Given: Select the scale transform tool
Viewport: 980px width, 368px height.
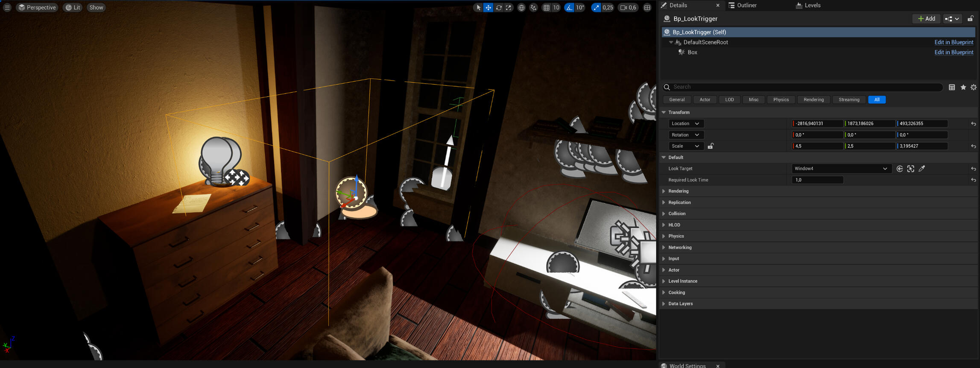Looking at the screenshot, I should click(x=509, y=8).
